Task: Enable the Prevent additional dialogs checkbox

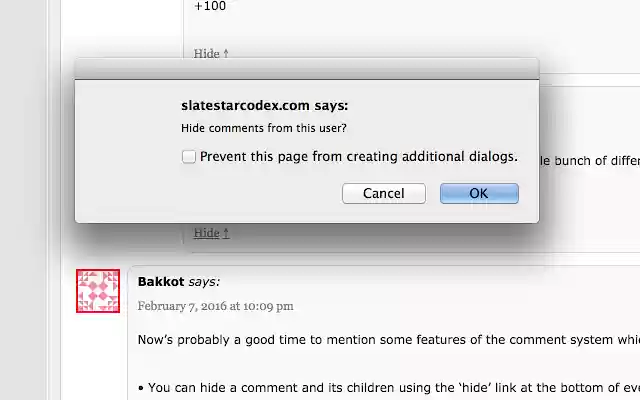Action: point(189,157)
